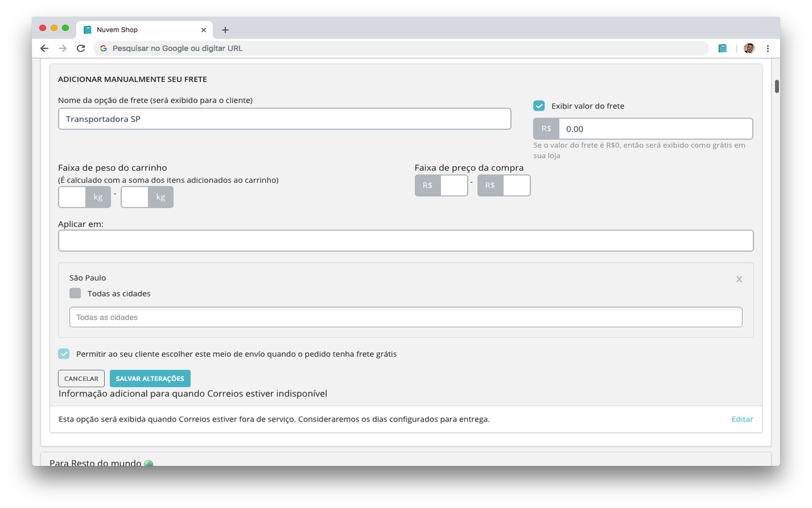This screenshot has width=812, height=508.
Task: Remove São Paulo region with X
Action: [x=739, y=279]
